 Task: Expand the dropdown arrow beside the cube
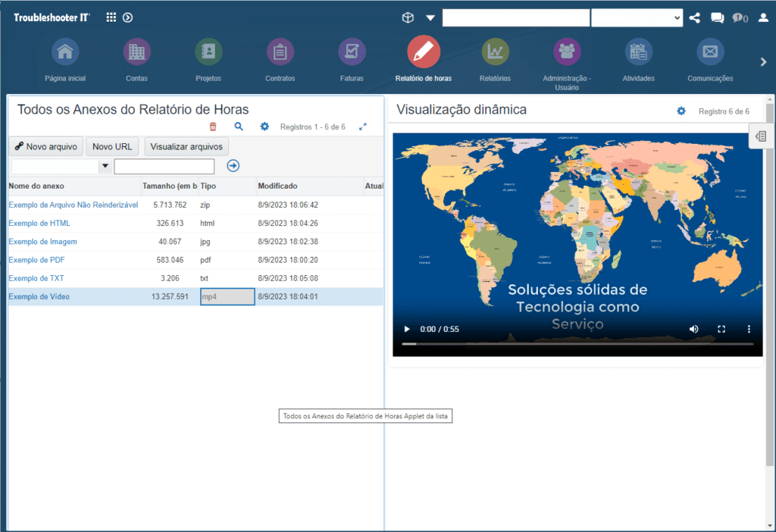[x=430, y=18]
